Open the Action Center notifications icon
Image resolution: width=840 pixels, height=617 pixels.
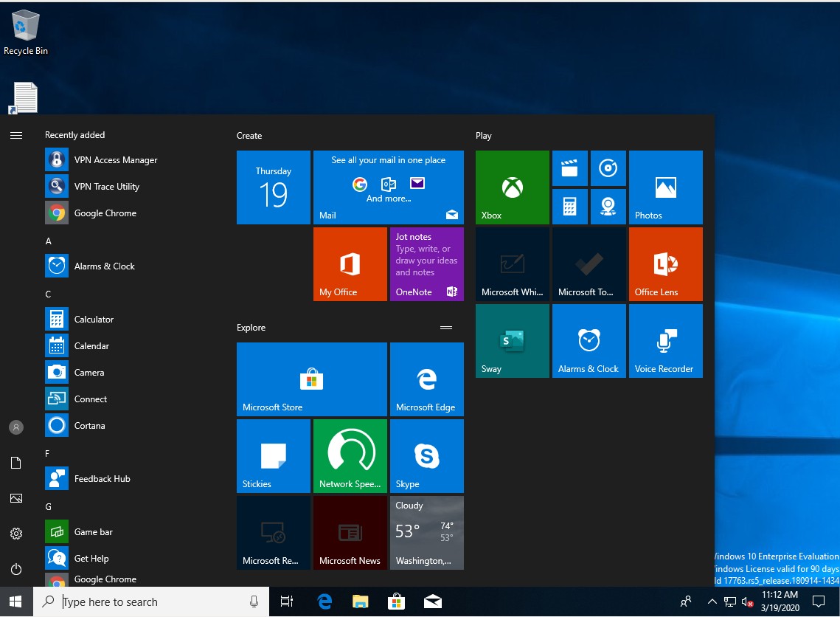tap(819, 602)
